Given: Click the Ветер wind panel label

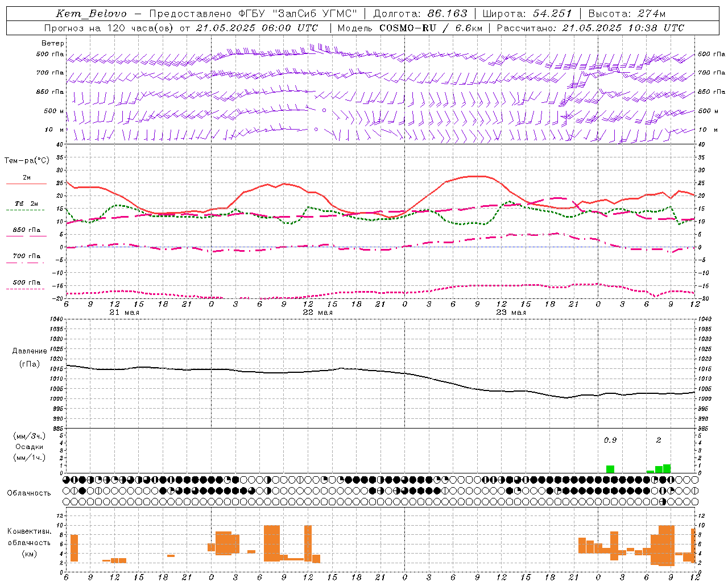Looking at the screenshot, I should tap(53, 43).
